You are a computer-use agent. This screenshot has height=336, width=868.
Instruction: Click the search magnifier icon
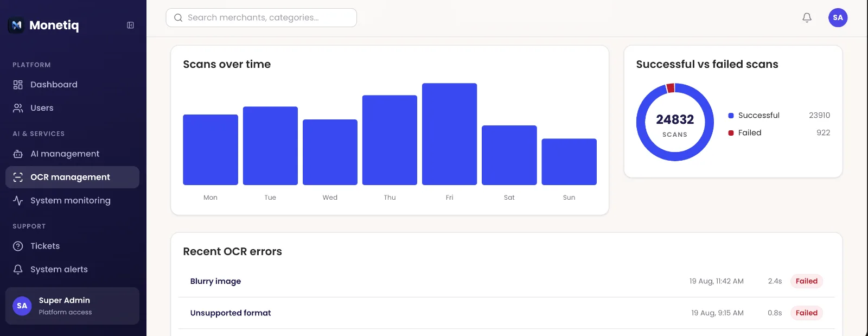pos(178,18)
